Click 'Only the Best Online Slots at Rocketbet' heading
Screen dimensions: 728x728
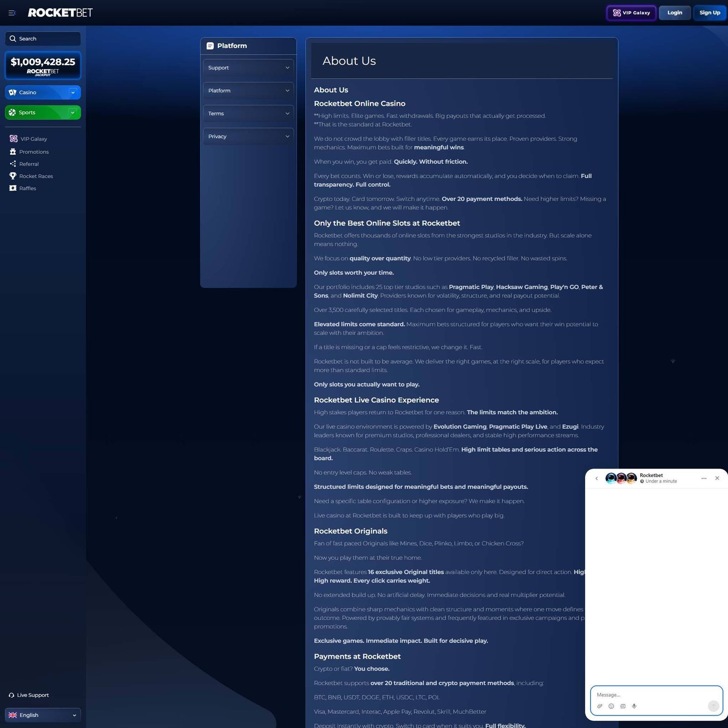point(387,223)
